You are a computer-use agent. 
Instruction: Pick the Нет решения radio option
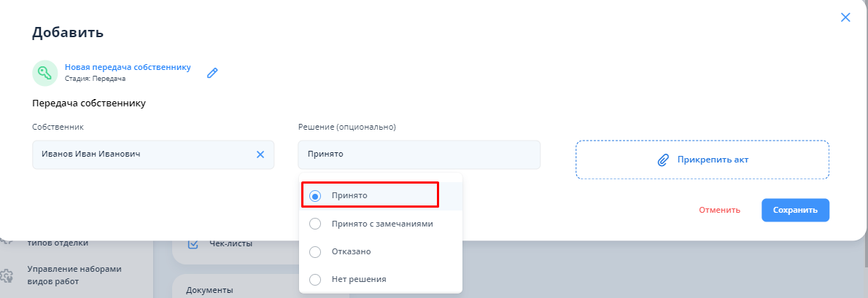click(315, 279)
